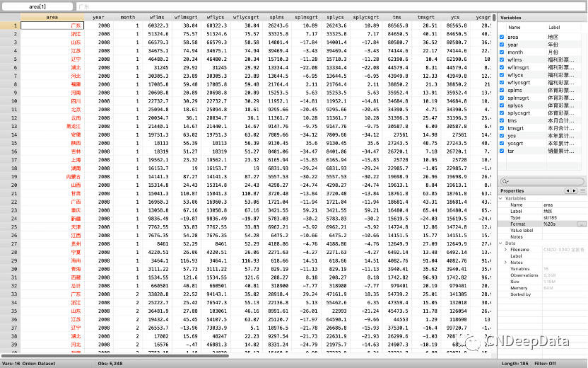Sort variables list by Name header
Viewport: 588px width, 368px height.
(514, 28)
